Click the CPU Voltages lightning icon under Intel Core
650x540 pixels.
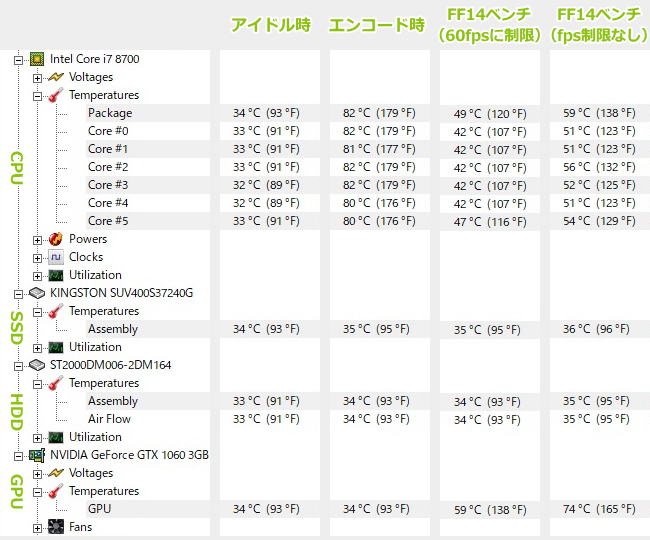56,77
